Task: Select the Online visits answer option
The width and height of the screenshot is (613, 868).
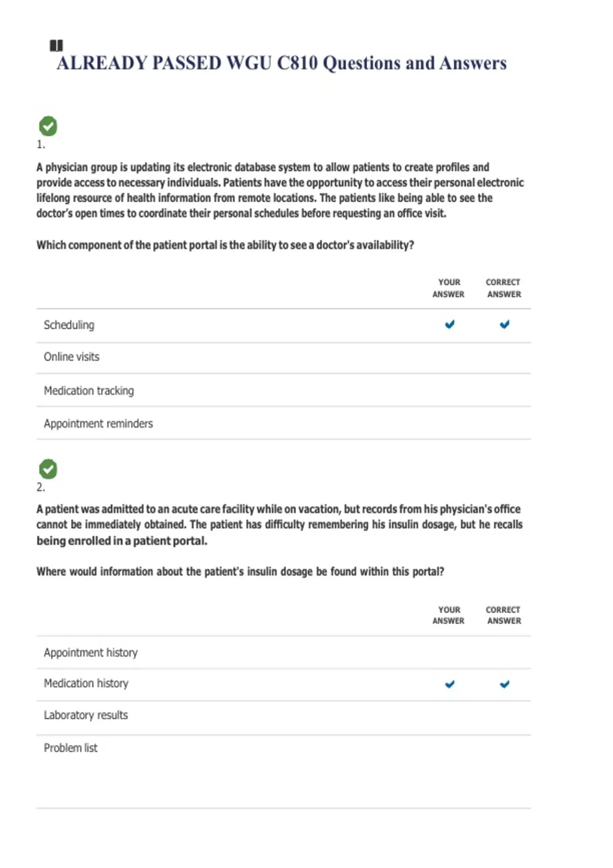Action: point(72,357)
